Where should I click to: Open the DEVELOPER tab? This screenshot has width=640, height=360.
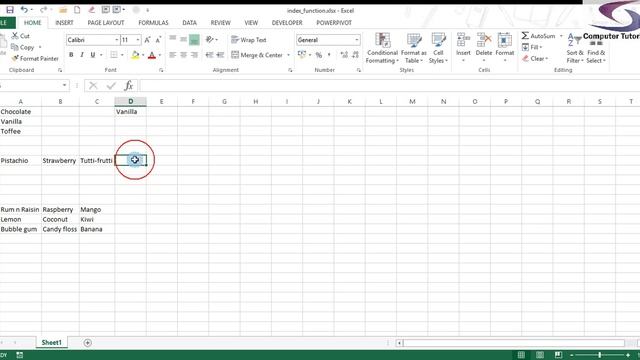click(287, 23)
